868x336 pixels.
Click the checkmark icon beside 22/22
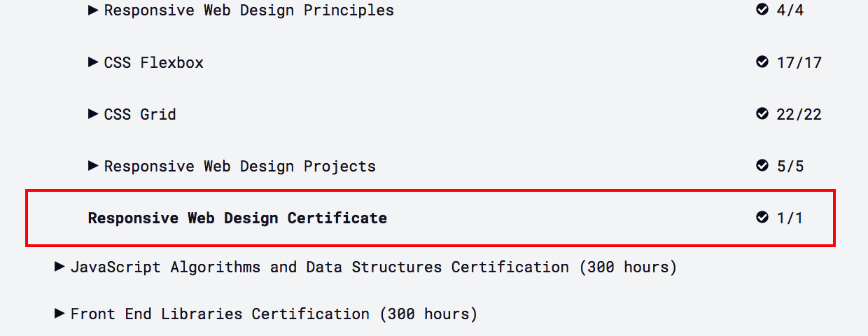click(762, 113)
